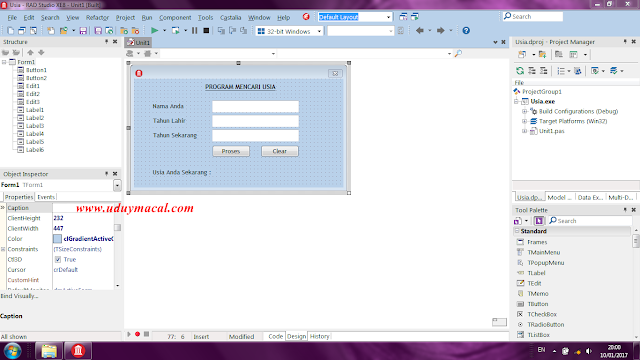Click IDE Insight search box
Viewport: 640px width, 360px height.
[533, 16]
